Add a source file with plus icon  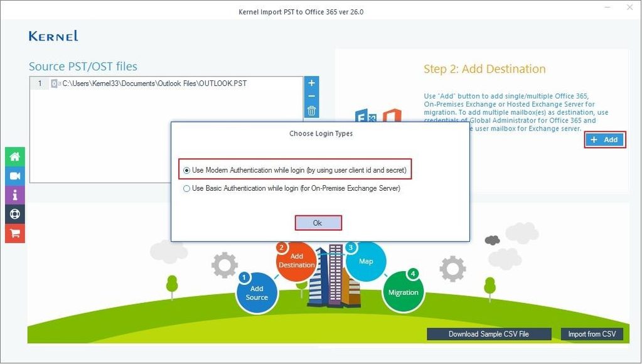click(x=311, y=83)
